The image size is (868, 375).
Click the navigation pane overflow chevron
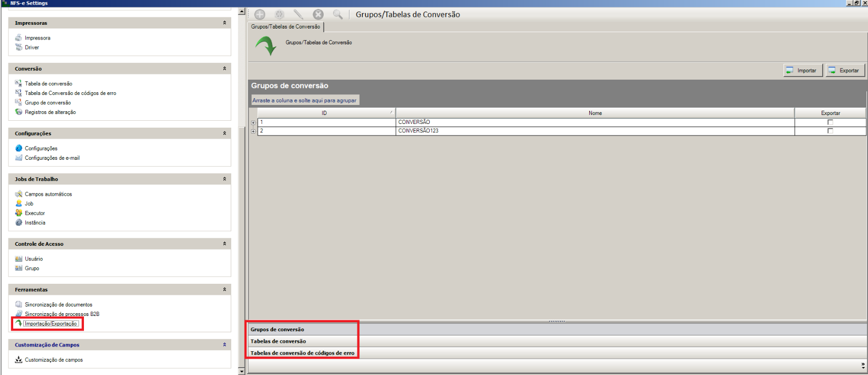tap(863, 365)
